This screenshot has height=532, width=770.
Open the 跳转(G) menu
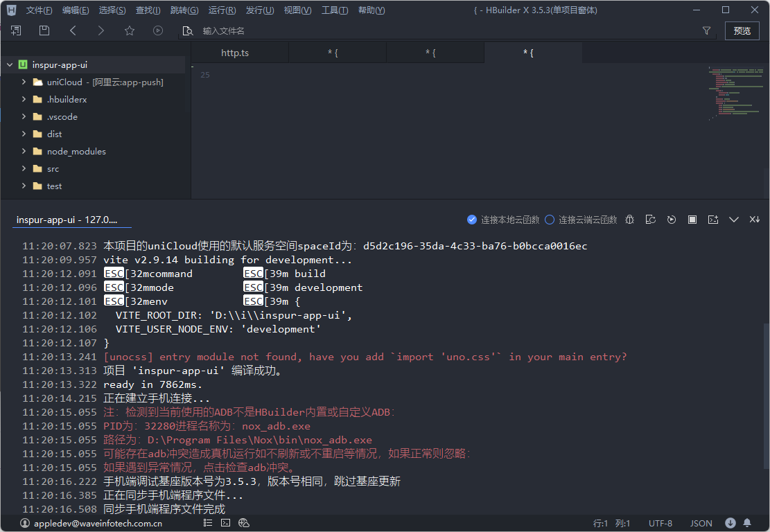tap(184, 10)
